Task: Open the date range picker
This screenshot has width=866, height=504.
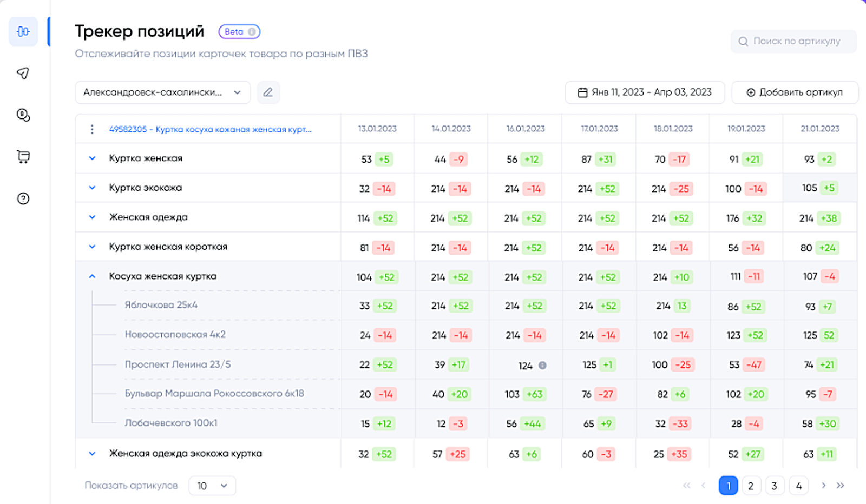Action: click(645, 92)
